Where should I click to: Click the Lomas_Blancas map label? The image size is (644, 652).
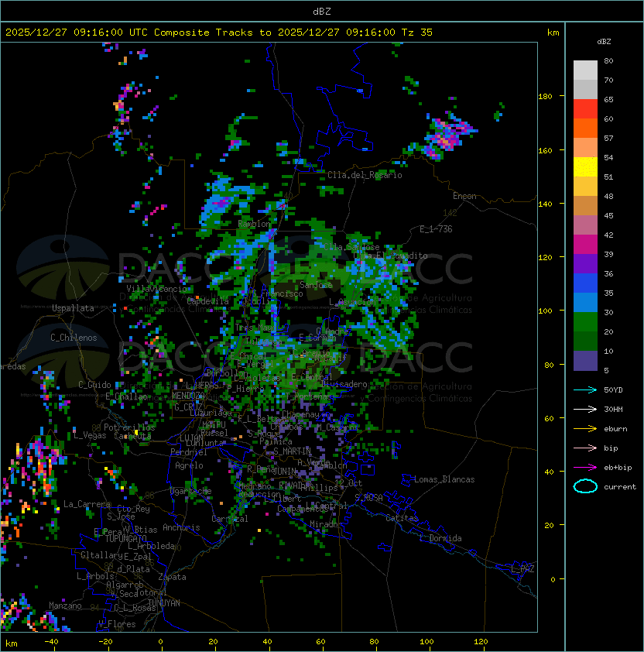(x=444, y=479)
